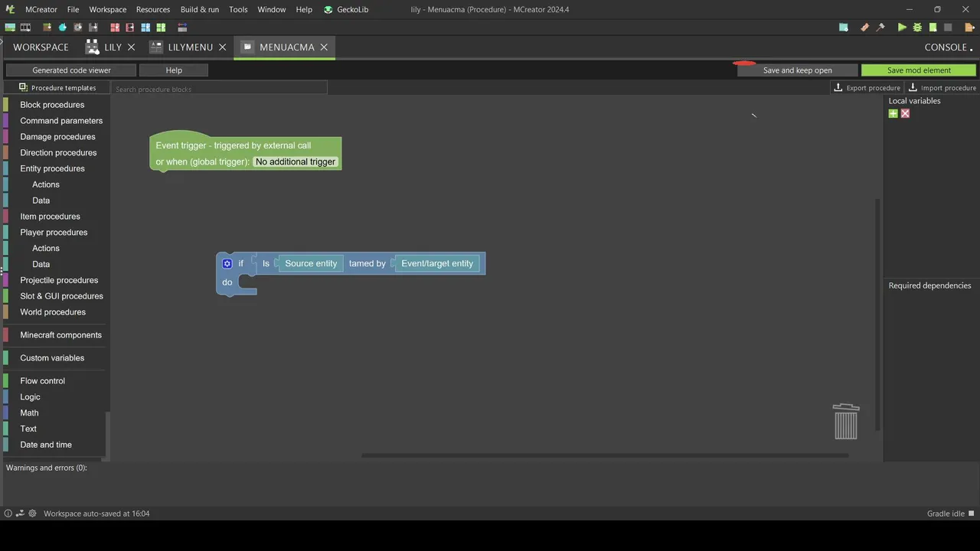Click Export procedure
This screenshot has width=980, height=551.
tap(867, 87)
